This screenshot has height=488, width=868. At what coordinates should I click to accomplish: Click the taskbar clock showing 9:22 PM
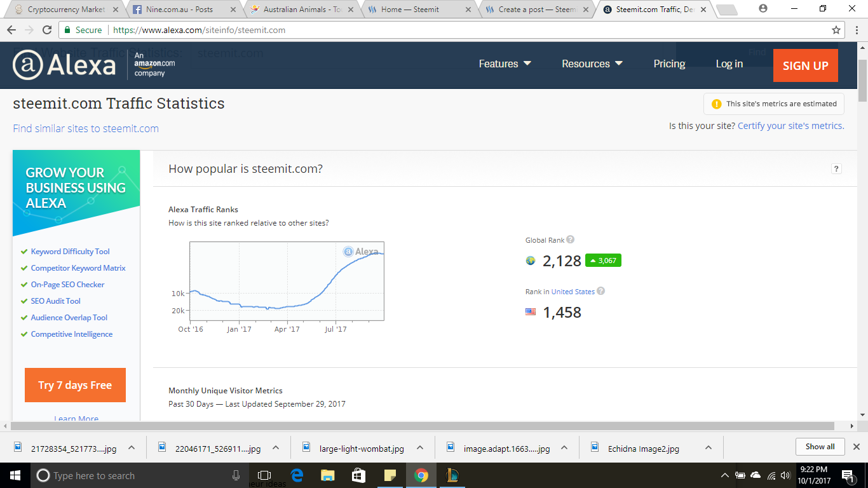(815, 475)
